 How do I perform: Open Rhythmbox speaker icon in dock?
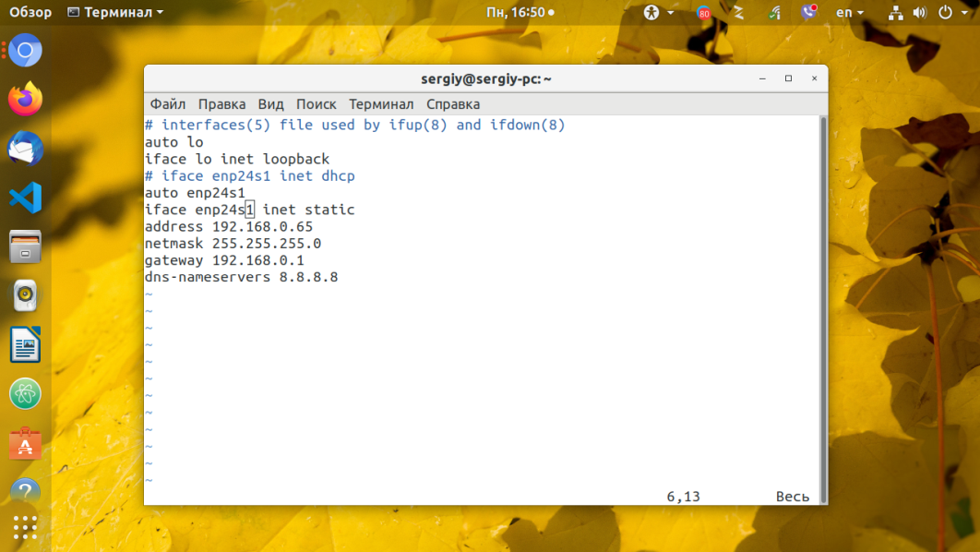click(x=26, y=296)
